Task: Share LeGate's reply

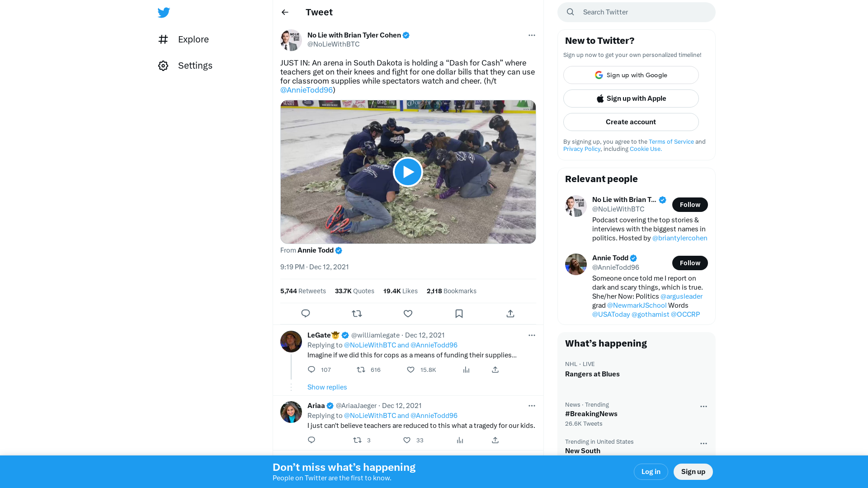Action: click(x=495, y=370)
